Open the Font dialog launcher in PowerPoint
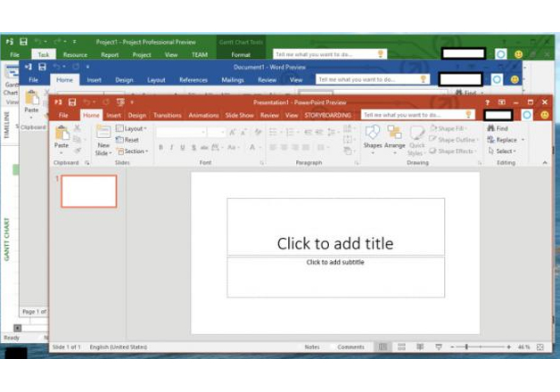The height and width of the screenshot is (392, 560). 262,163
